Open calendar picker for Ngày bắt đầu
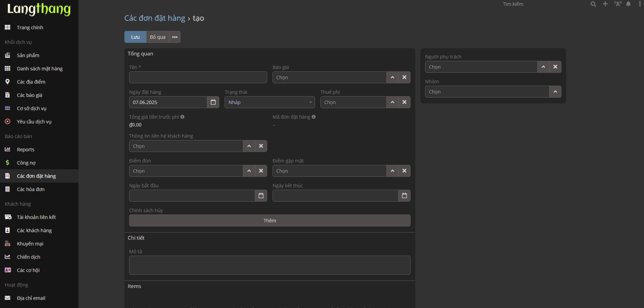Image resolution: width=644 pixels, height=308 pixels. [261, 196]
